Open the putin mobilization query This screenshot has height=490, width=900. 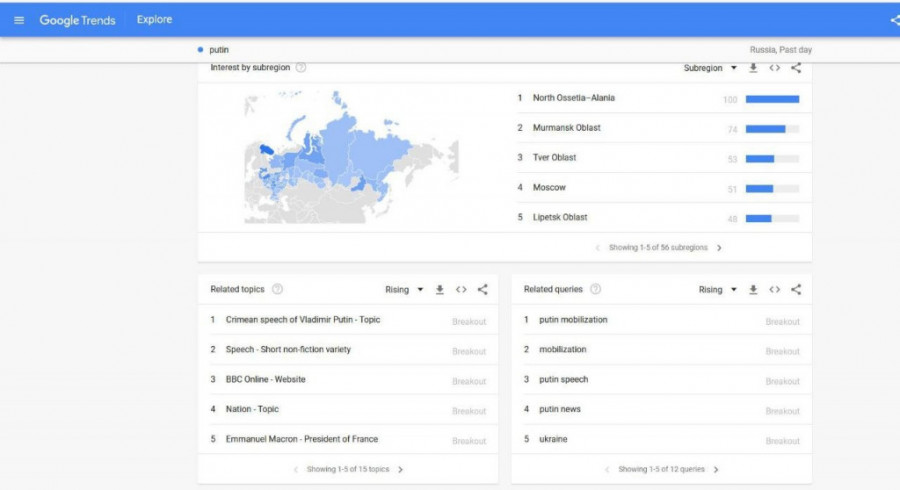pos(573,320)
